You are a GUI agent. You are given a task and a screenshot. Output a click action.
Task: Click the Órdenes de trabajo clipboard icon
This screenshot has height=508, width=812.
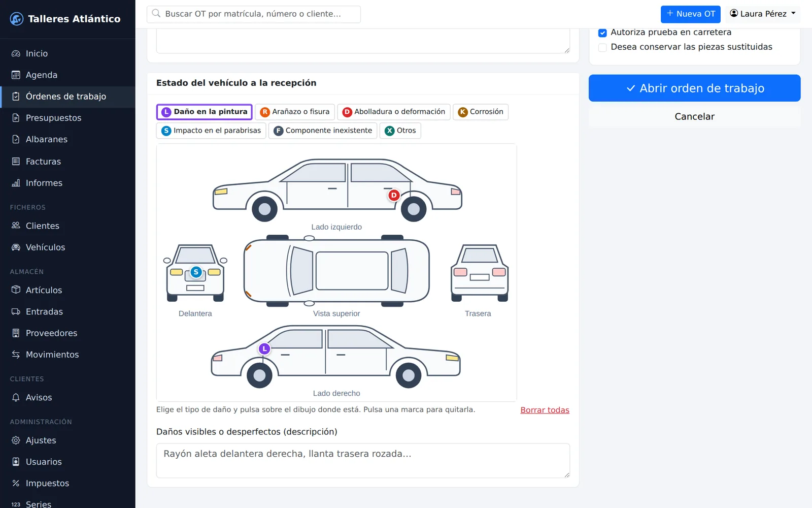(x=16, y=97)
